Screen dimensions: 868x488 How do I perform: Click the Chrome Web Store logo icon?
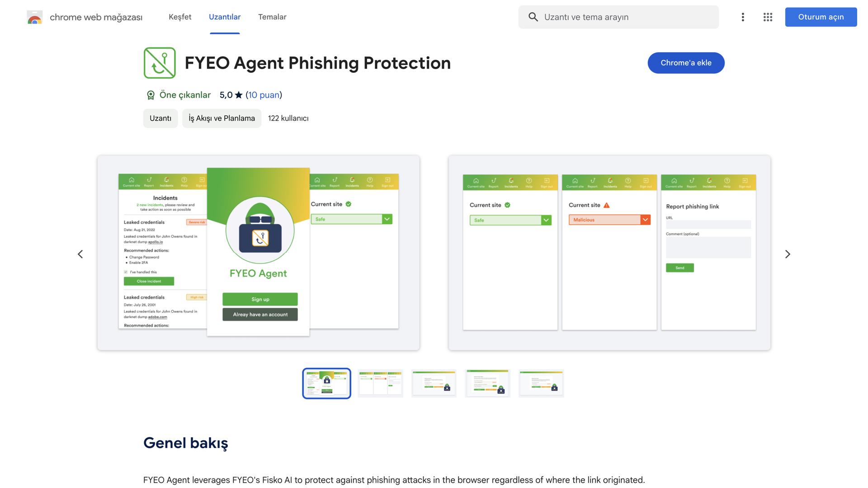[35, 17]
